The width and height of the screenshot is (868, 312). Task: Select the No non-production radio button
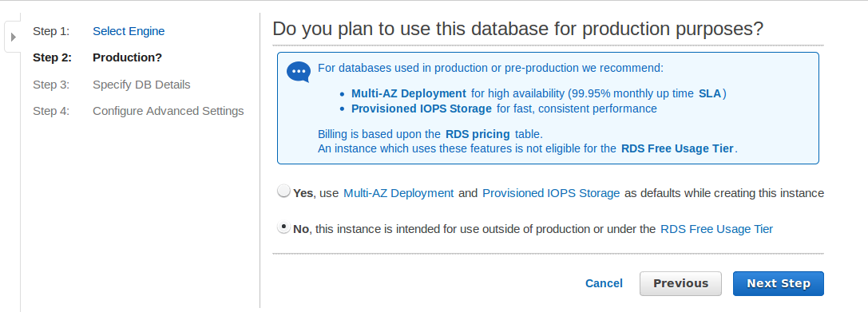pyautogui.click(x=283, y=227)
